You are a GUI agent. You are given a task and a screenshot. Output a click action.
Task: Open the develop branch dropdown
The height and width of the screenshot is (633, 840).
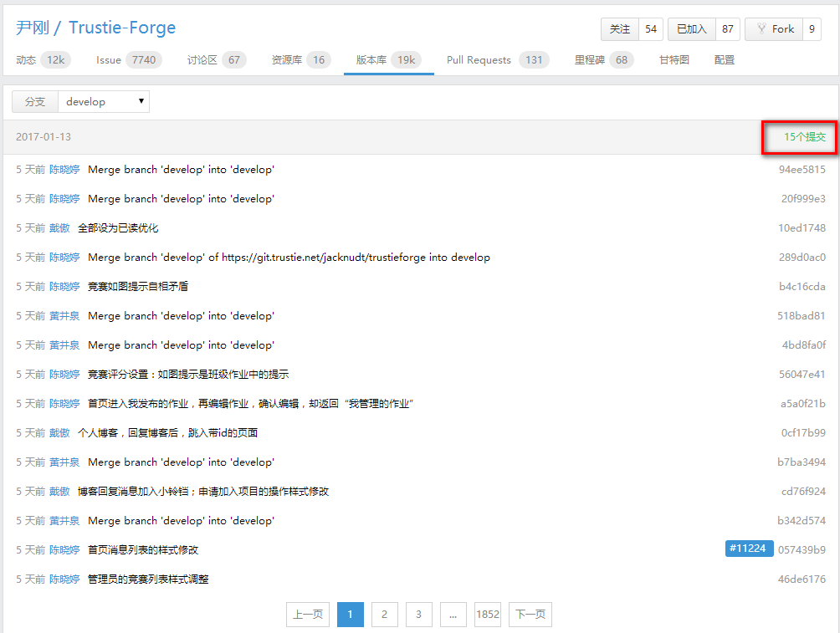point(104,102)
